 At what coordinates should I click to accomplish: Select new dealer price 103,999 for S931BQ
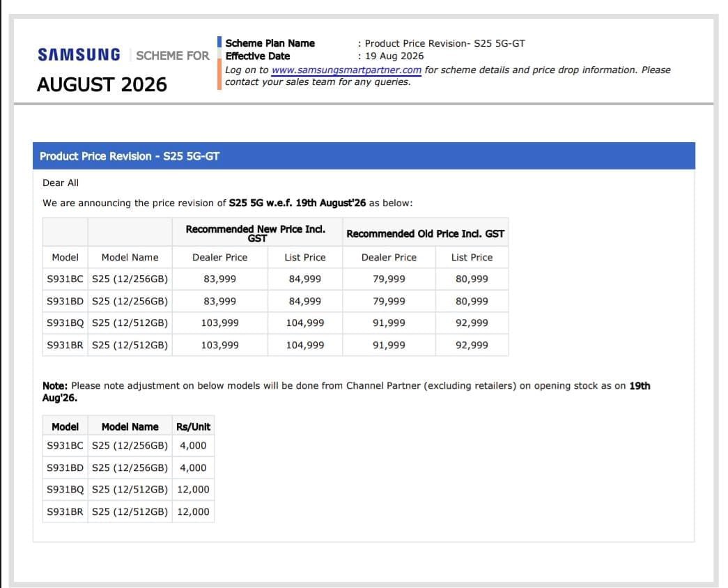click(220, 323)
